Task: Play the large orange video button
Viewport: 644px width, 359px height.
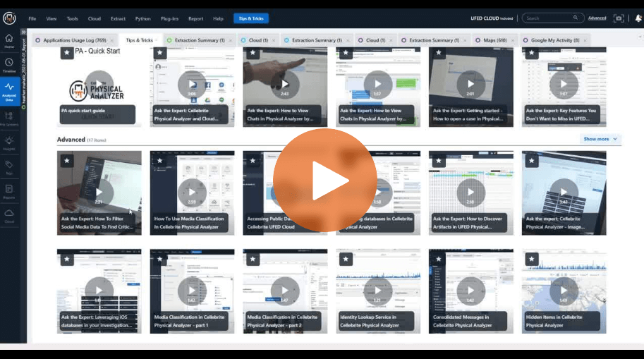Action: 325,181
